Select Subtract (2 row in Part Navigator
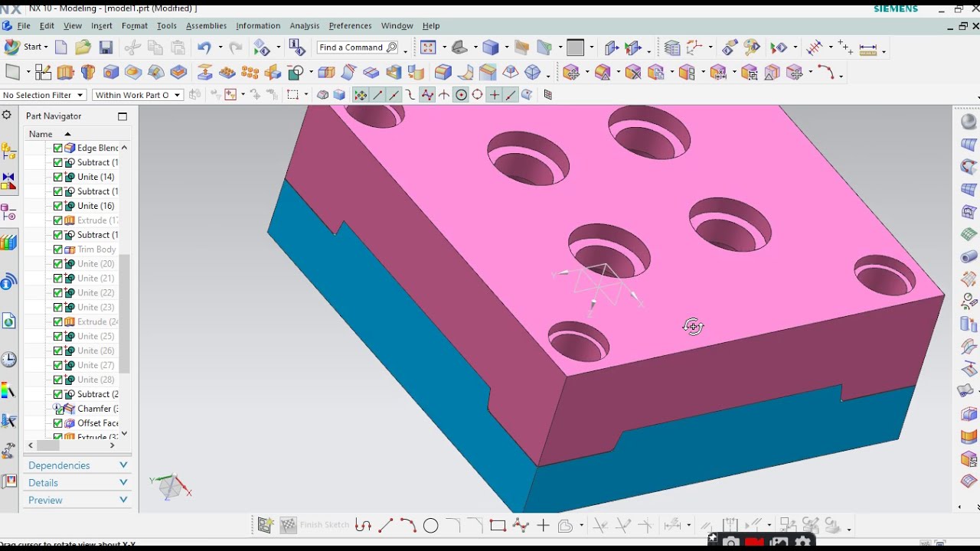This screenshot has width=980, height=551. (x=86, y=394)
